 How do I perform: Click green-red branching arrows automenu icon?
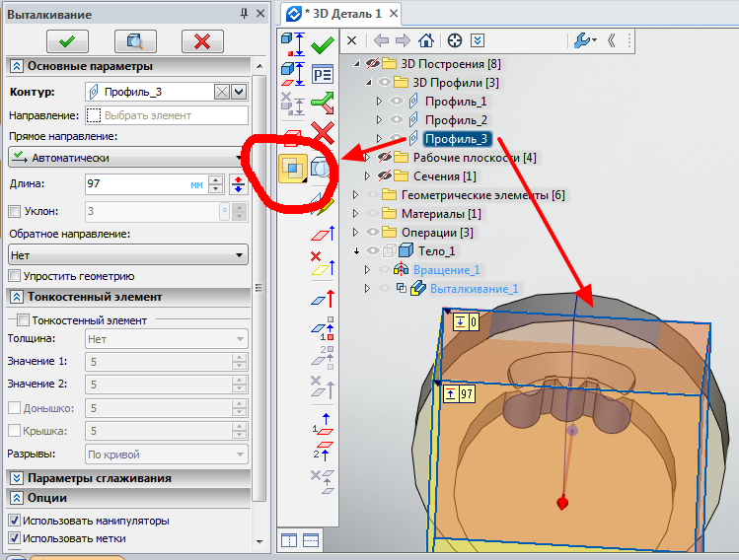coord(323,104)
